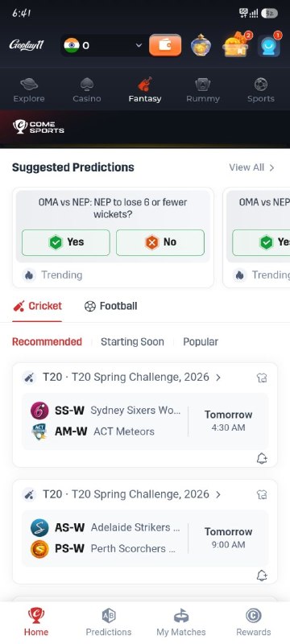This screenshot has height=644, width=290.
Task: Enable reminder bell for SS-W vs AM-W
Action: (x=262, y=459)
